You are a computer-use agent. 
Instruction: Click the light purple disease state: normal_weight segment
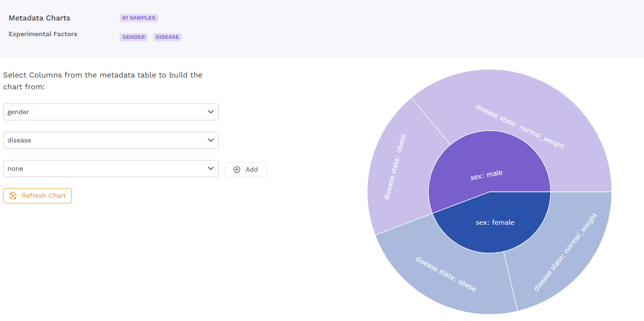click(520, 126)
